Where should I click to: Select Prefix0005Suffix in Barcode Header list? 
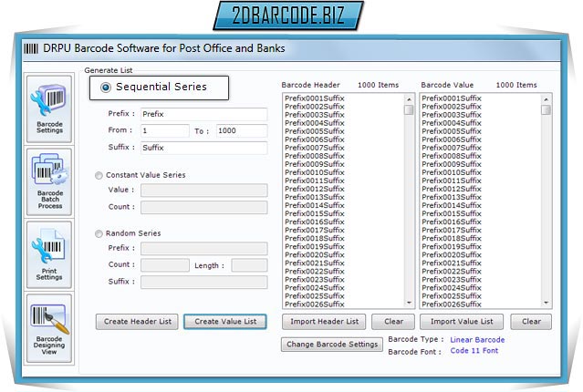pos(315,131)
